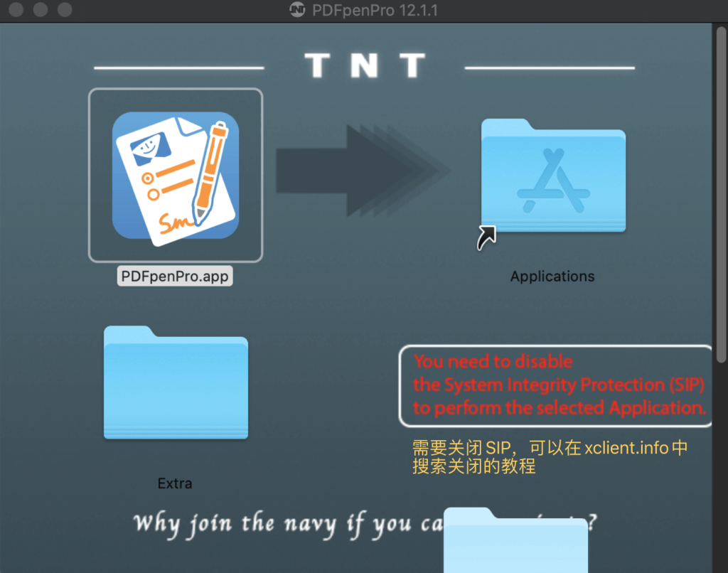The width and height of the screenshot is (728, 573).
Task: Zoom the window using the third title bar button
Action: click(65, 10)
